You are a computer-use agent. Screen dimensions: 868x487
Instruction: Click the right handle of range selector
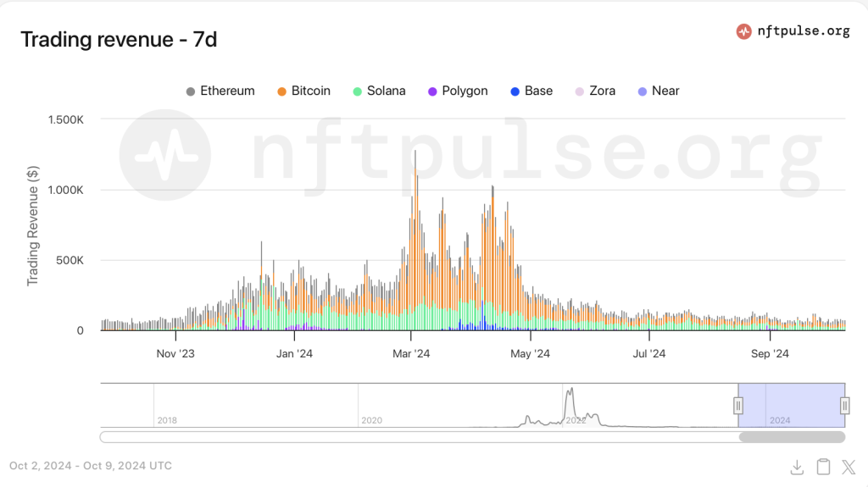click(x=845, y=406)
